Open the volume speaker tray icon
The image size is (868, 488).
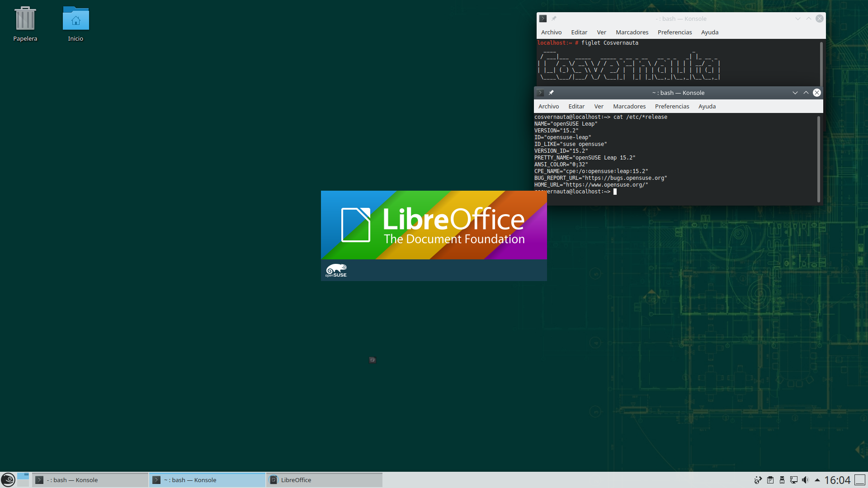806,480
